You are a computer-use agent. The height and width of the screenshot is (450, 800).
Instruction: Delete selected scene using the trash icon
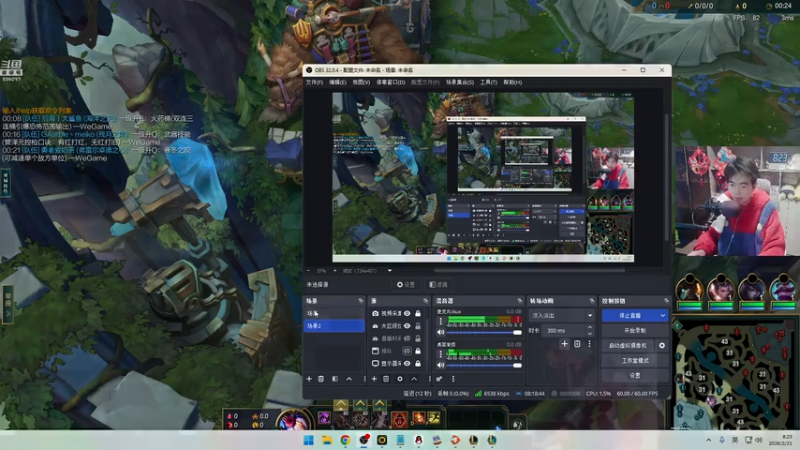321,379
